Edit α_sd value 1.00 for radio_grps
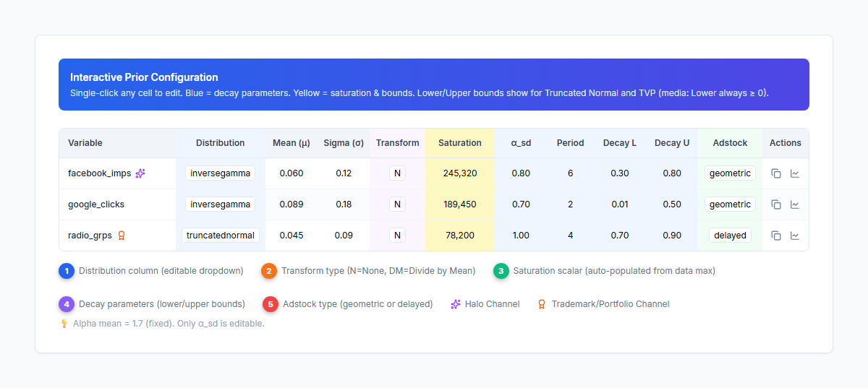This screenshot has height=388, width=868. 521,236
